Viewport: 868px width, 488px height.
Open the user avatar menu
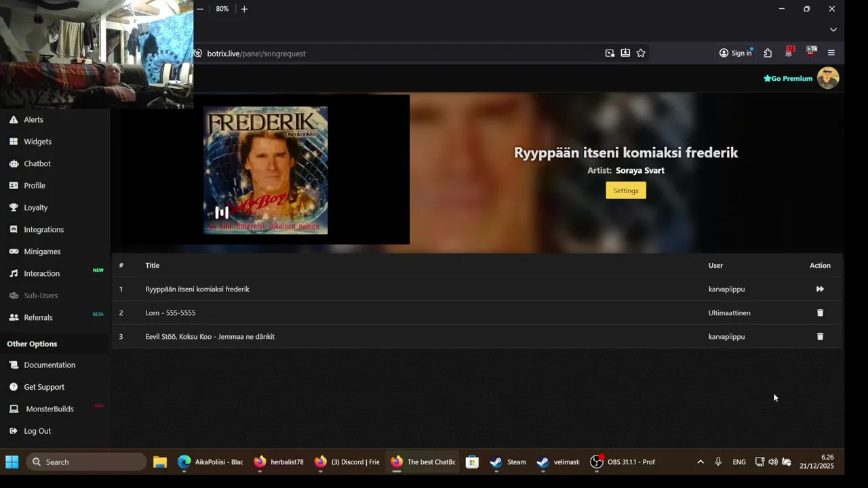tap(828, 78)
